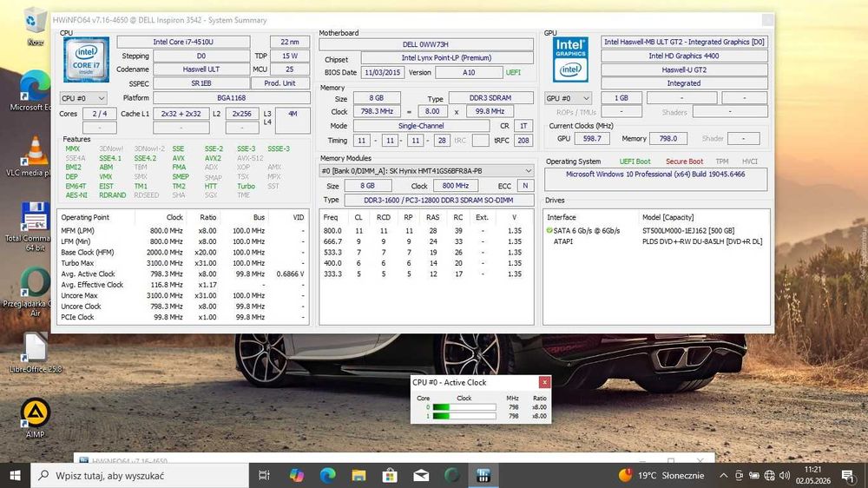The height and width of the screenshot is (488, 868).
Task: Expand the GPU #0 selector dropdown
Action: [x=568, y=98]
